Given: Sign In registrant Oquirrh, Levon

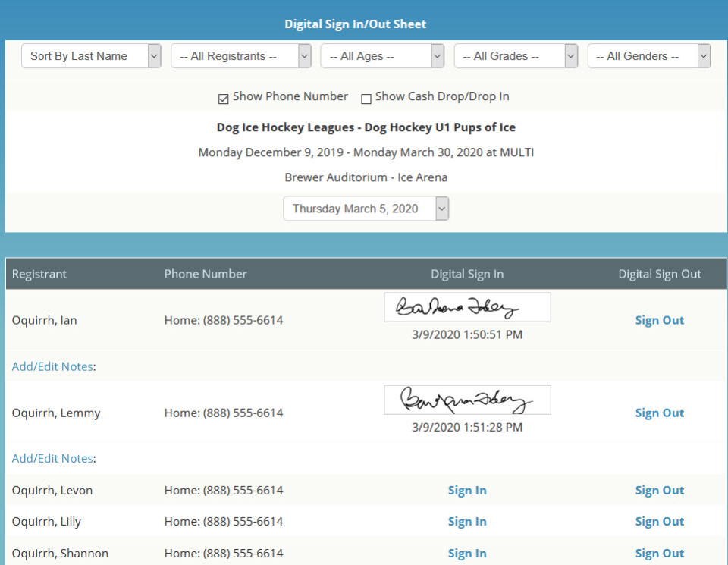Looking at the screenshot, I should pos(466,490).
